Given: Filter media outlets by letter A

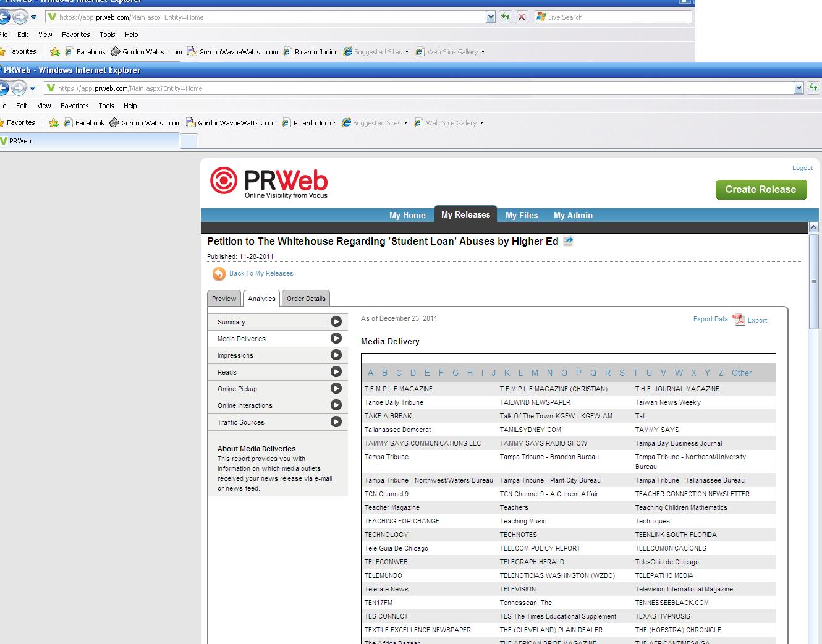Looking at the screenshot, I should pyautogui.click(x=370, y=373).
